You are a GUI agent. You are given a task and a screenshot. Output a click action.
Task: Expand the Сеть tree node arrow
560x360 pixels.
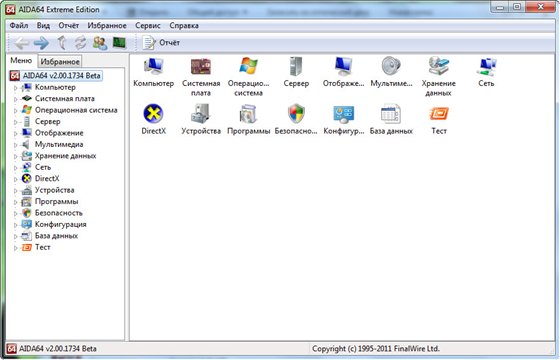click(15, 168)
